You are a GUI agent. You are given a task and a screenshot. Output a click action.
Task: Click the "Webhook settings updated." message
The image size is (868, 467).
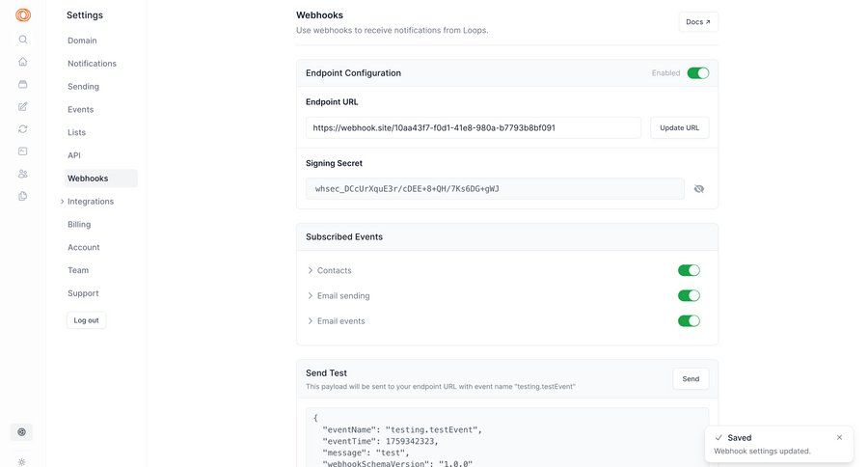tap(762, 452)
